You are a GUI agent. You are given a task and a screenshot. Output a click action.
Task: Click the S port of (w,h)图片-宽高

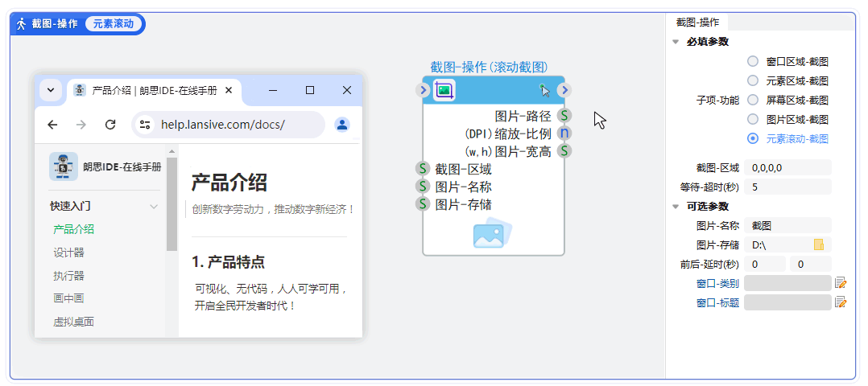[x=564, y=150]
